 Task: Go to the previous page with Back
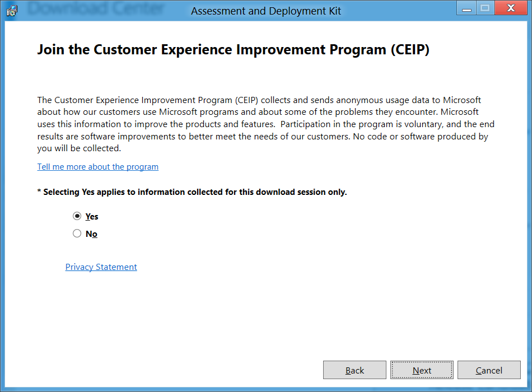(354, 370)
